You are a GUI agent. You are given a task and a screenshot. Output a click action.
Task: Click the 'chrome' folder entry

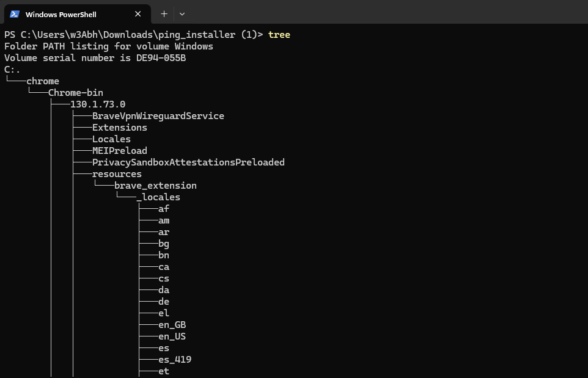(43, 81)
